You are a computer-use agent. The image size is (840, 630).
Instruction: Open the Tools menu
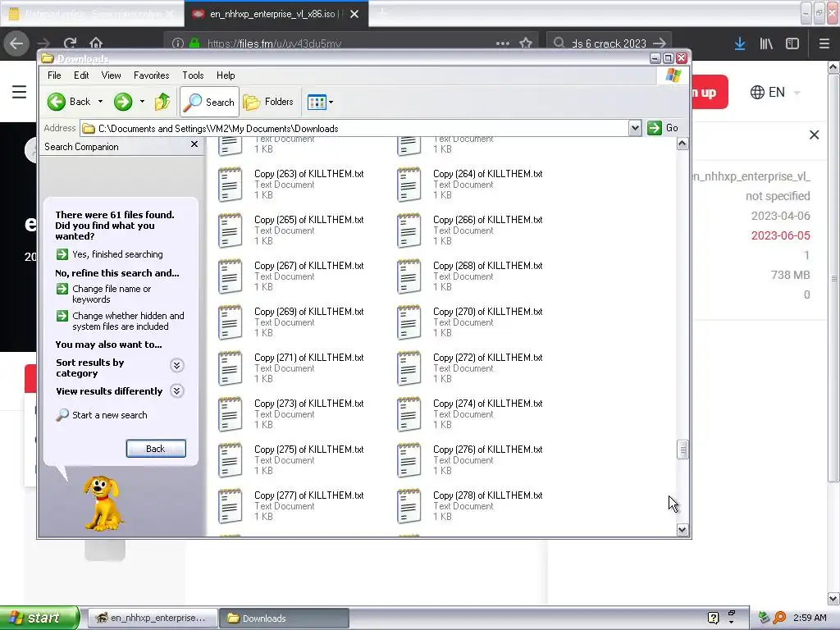tap(193, 75)
